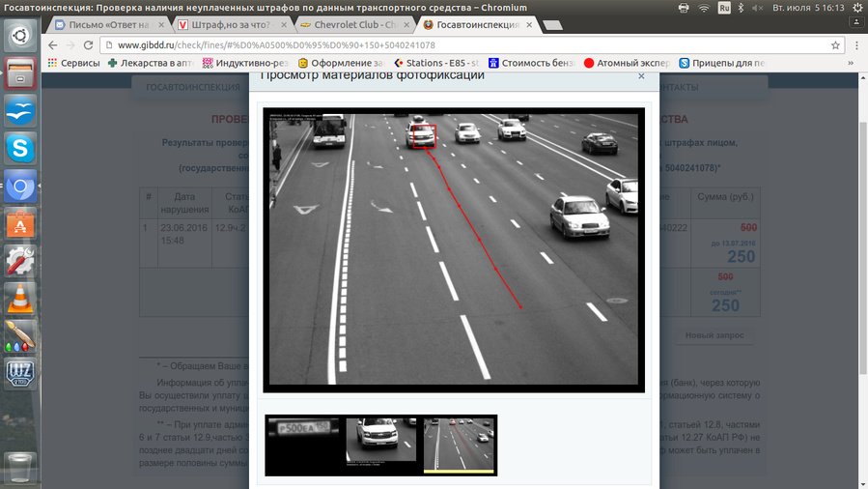Open the 'Stations - E85' bookmark

coord(436,63)
